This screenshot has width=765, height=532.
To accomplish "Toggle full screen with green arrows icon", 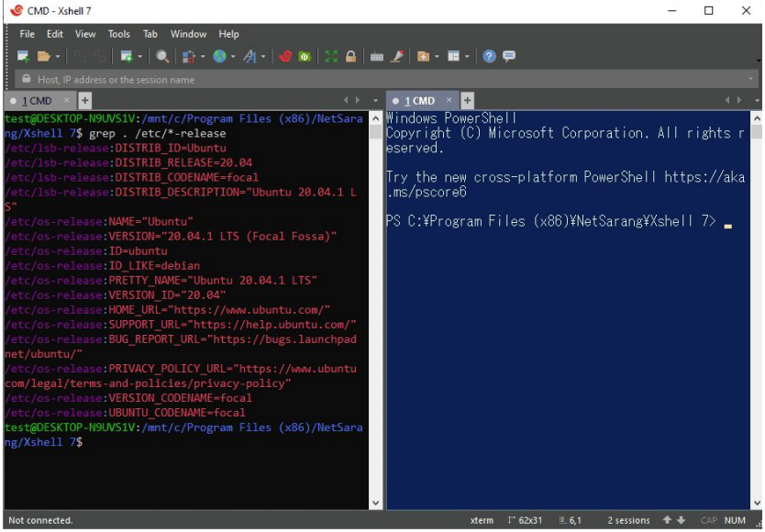I will point(331,56).
